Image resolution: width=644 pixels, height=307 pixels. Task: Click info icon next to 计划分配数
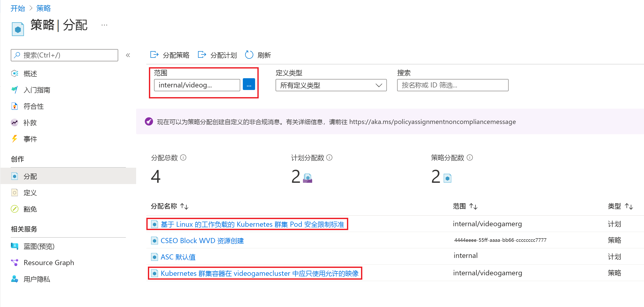point(330,157)
